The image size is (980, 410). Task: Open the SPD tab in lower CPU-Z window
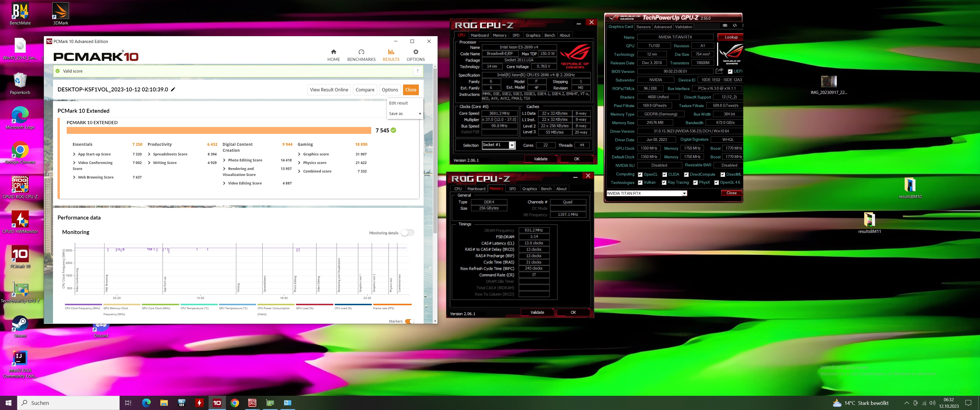(512, 189)
